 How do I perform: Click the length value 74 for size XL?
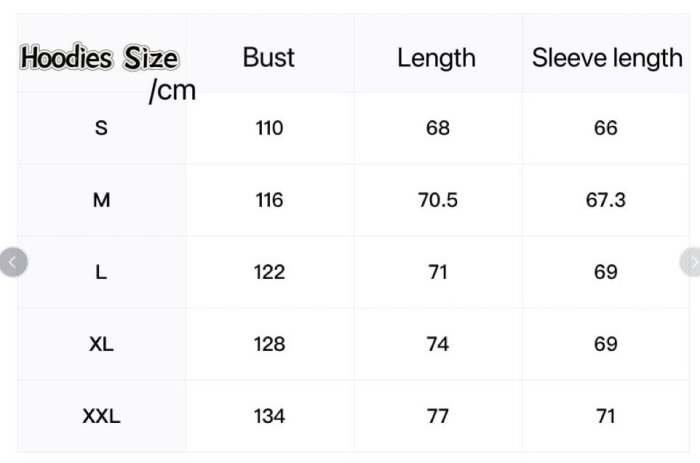pyautogui.click(x=437, y=344)
